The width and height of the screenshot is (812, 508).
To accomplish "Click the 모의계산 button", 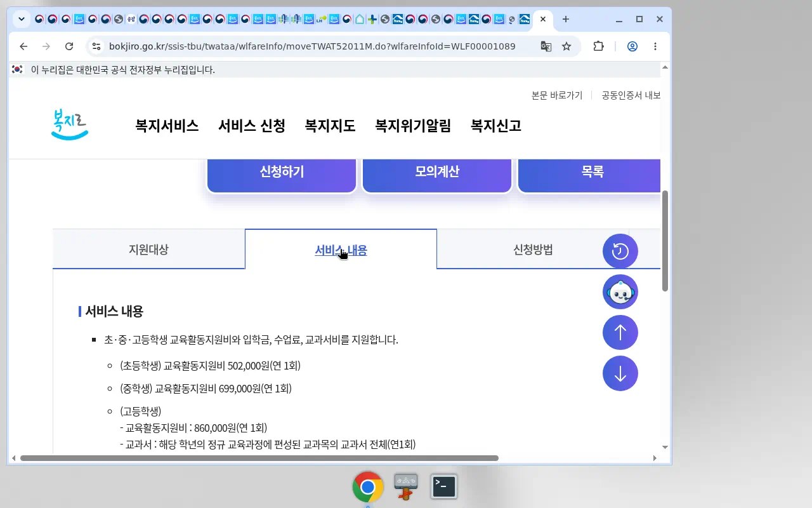I will click(x=437, y=175).
